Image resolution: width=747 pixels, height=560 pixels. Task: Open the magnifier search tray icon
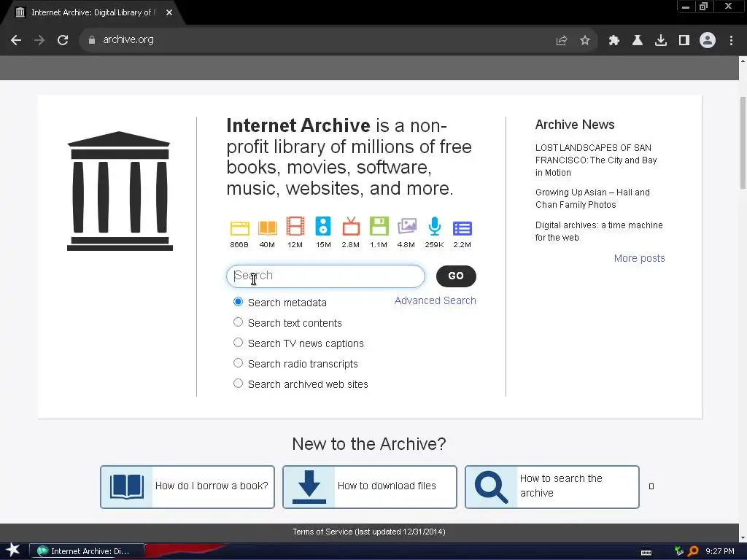click(x=693, y=551)
